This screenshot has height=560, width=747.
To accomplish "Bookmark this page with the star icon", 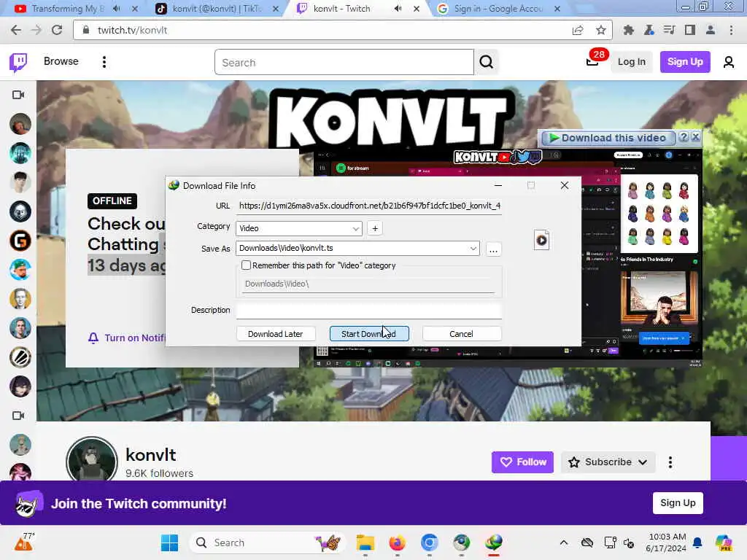I will (x=601, y=30).
